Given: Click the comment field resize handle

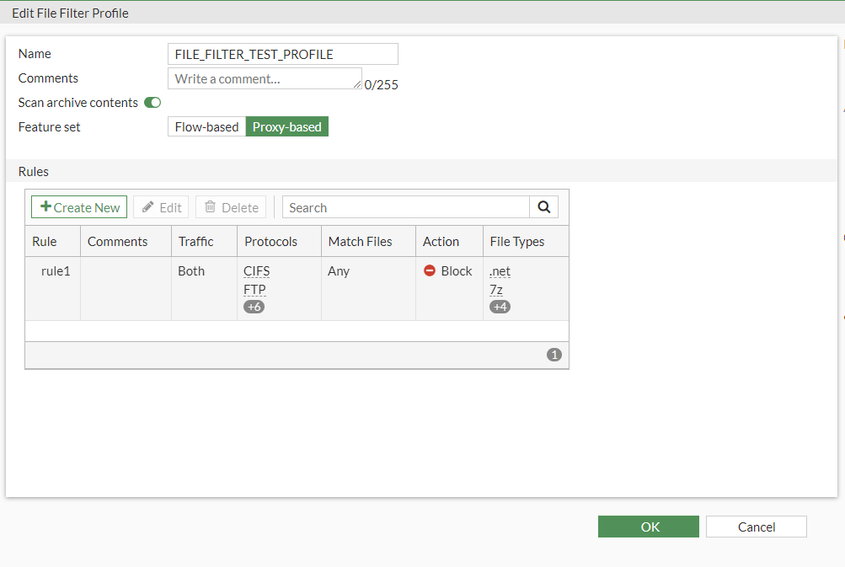Looking at the screenshot, I should [357, 85].
